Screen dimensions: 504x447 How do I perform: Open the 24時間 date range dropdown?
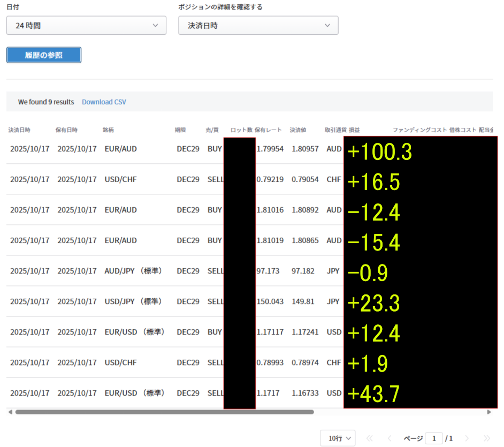click(86, 25)
